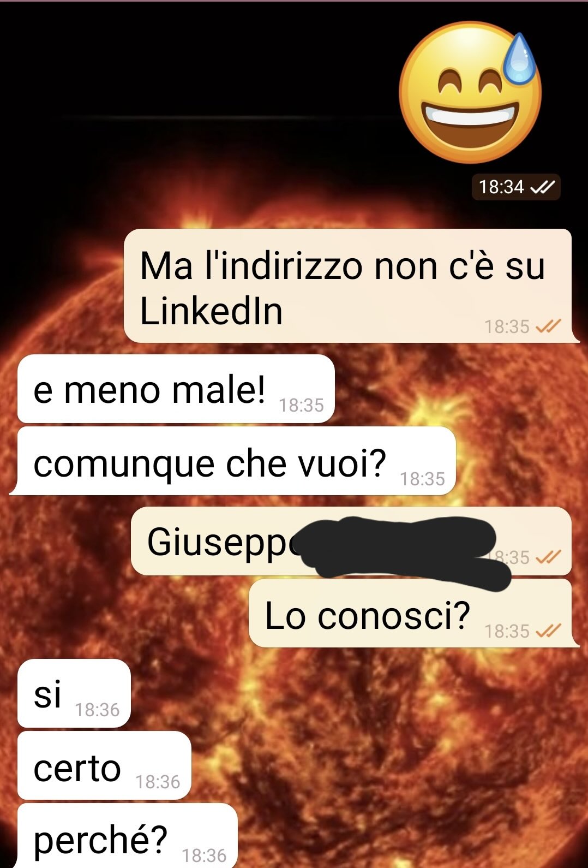Tap the Giuseppe message bubble
The width and height of the screenshot is (588, 868).
(351, 541)
